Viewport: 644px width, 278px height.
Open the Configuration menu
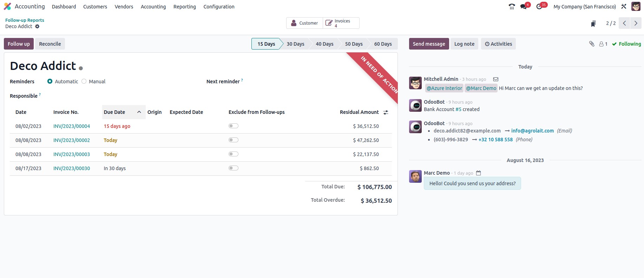coord(219,7)
